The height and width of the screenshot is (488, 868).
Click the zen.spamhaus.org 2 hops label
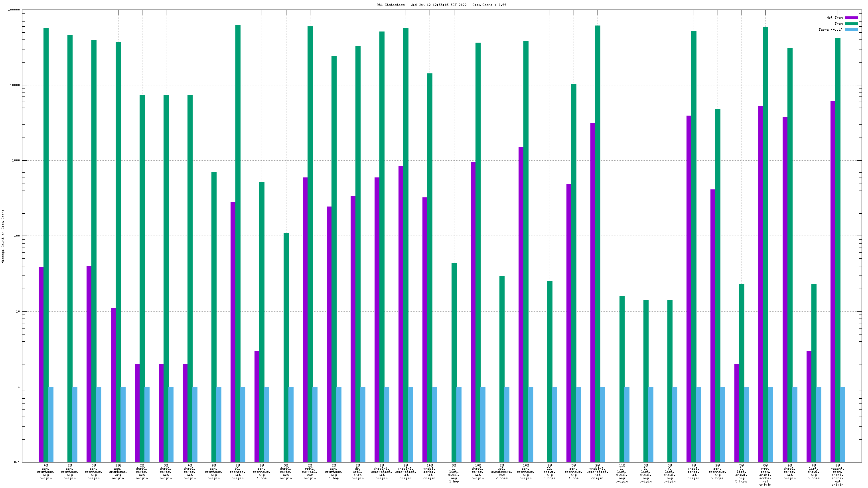[718, 472]
